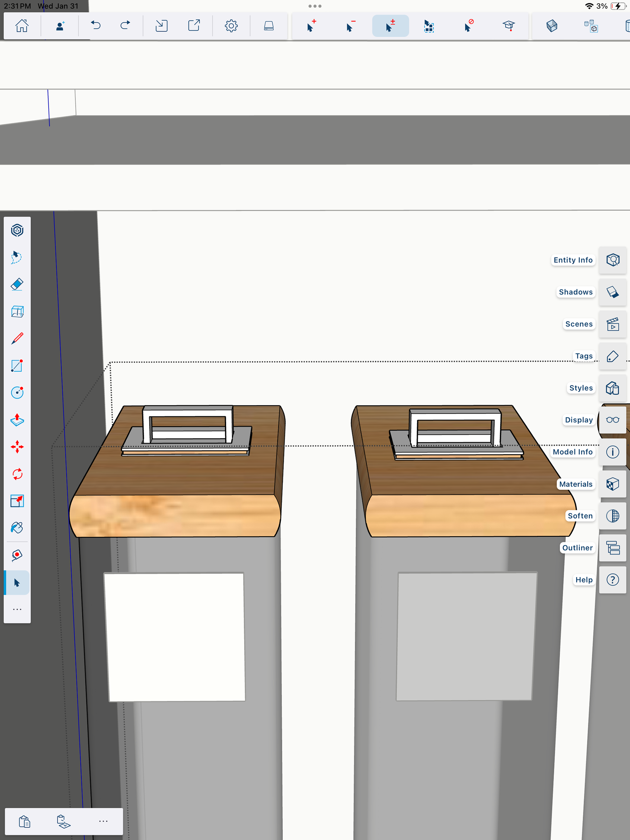Select the Lasso select tool
Screen dimensions: 630x840
(17, 257)
